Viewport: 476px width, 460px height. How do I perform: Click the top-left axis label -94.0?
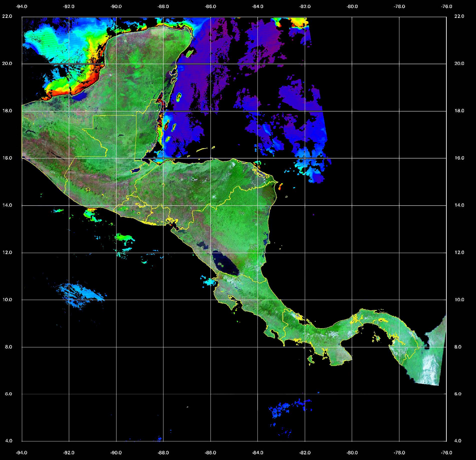pos(22,7)
